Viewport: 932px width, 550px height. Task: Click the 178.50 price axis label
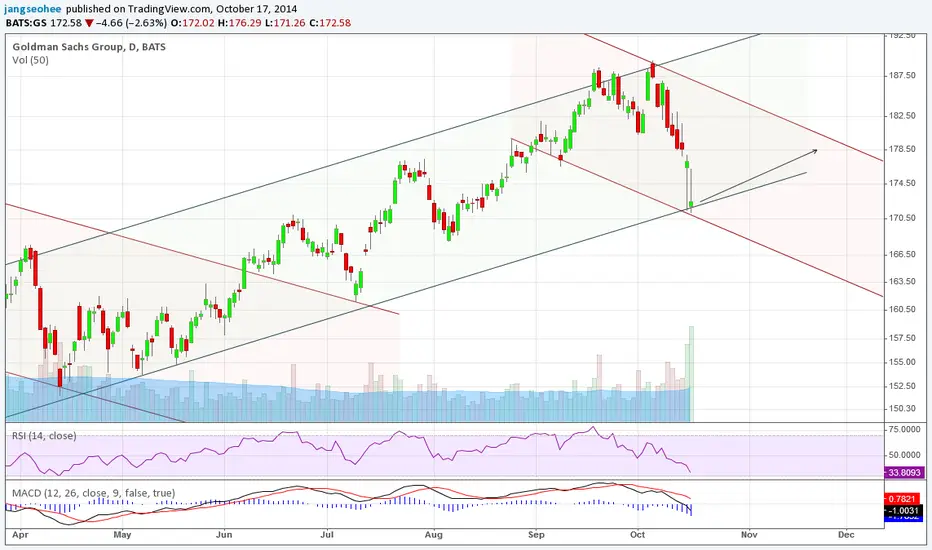(902, 149)
